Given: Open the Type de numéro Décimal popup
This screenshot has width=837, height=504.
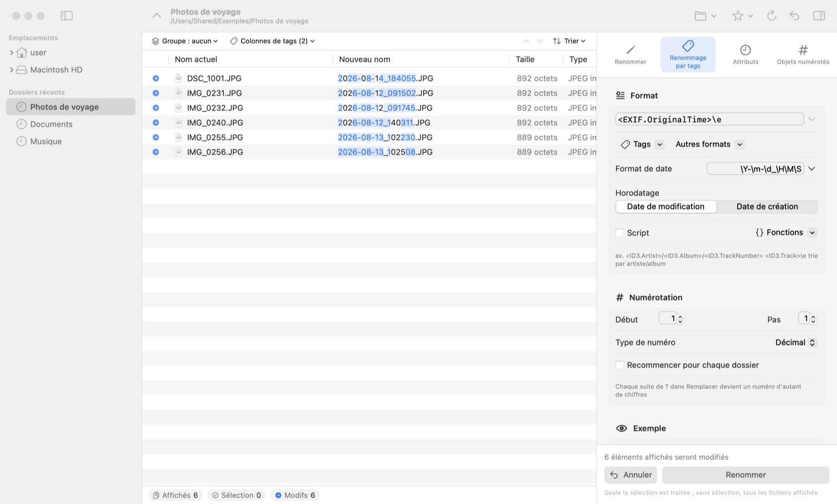Looking at the screenshot, I should tap(796, 342).
